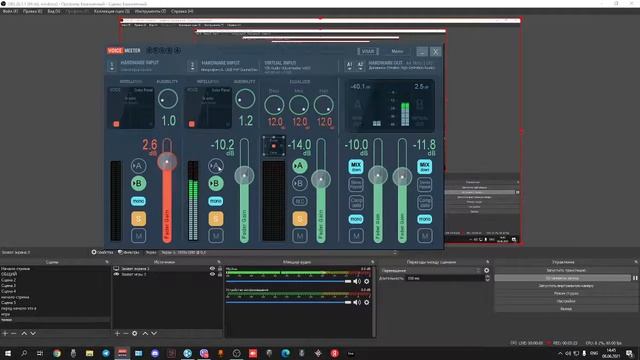Open the Voicemeeter Menu

point(397,51)
